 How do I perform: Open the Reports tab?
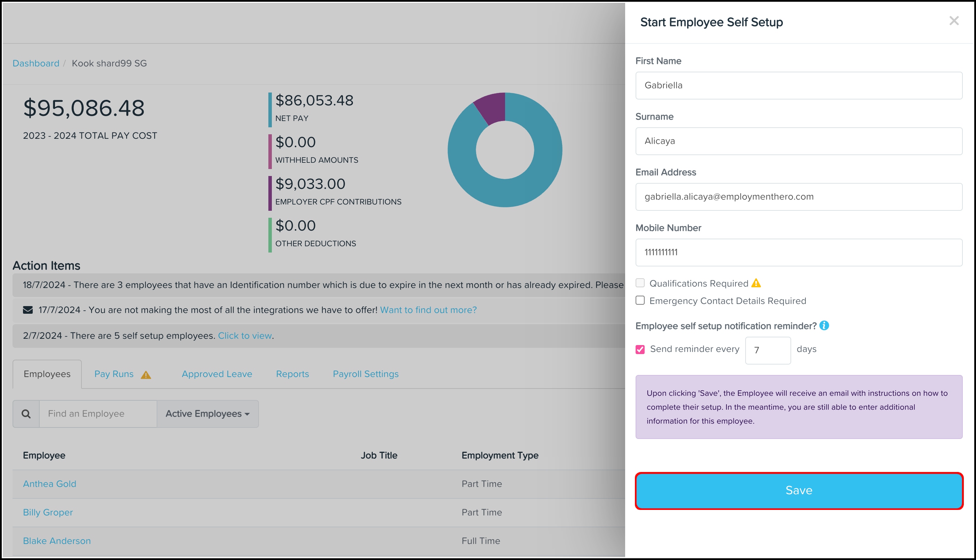(292, 374)
